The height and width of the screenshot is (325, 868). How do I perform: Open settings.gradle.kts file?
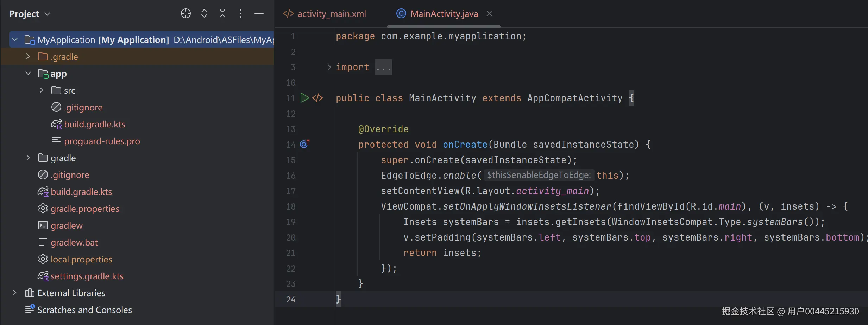point(87,276)
